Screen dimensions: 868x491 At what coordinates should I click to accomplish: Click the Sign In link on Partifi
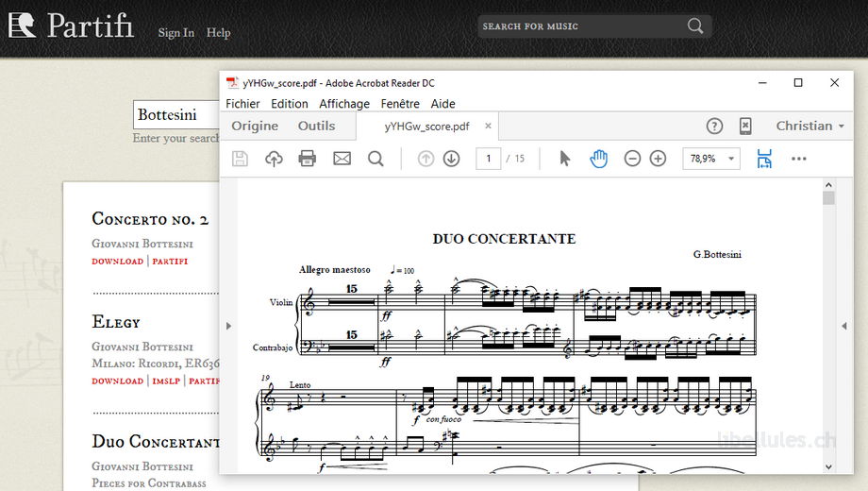point(176,33)
